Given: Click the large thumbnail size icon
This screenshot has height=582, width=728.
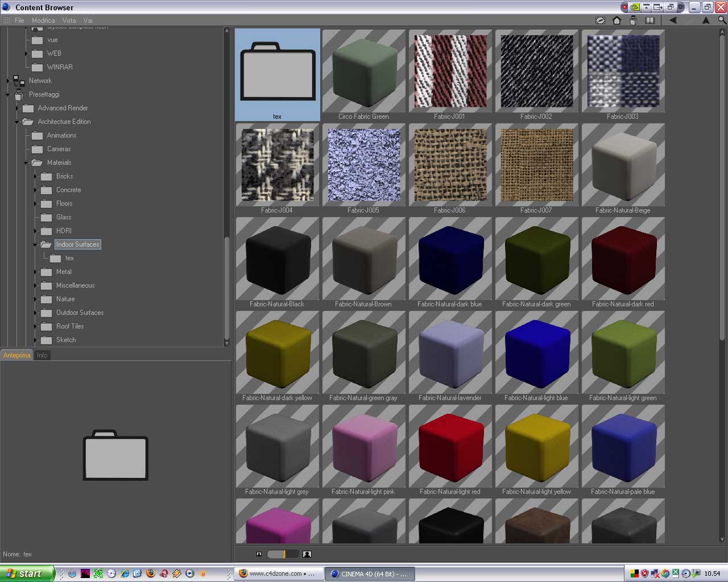Looking at the screenshot, I should tap(307, 554).
